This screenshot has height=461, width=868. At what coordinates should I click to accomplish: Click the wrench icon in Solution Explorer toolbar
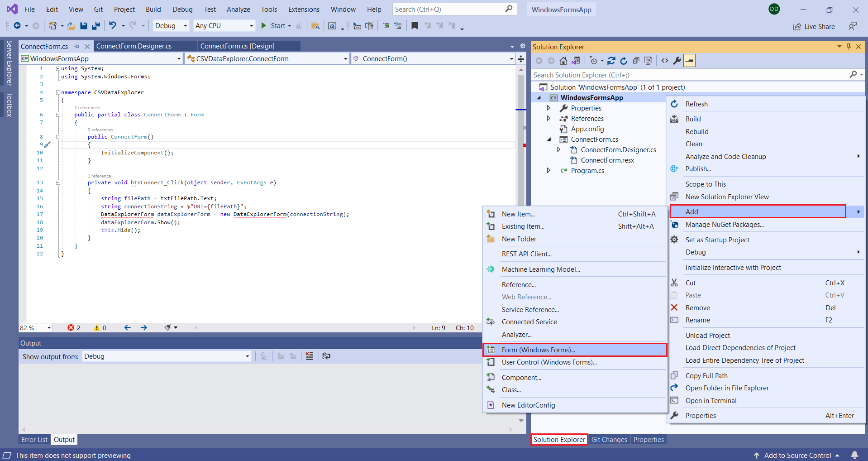coord(677,61)
